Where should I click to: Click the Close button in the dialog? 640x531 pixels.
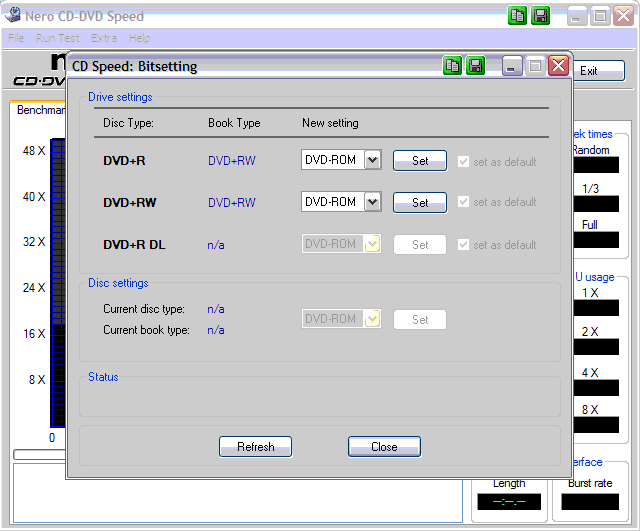point(384,447)
